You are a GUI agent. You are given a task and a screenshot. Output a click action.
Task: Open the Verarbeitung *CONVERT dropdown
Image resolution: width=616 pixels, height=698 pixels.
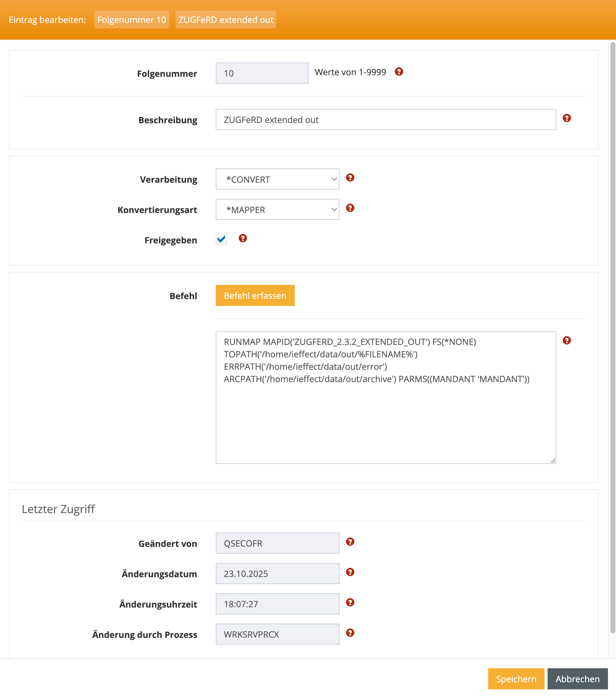click(x=277, y=179)
